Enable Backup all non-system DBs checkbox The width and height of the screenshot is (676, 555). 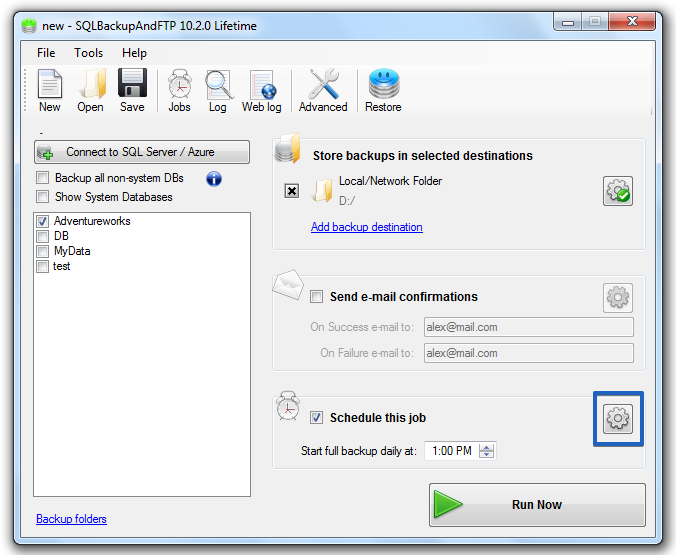coord(43,178)
